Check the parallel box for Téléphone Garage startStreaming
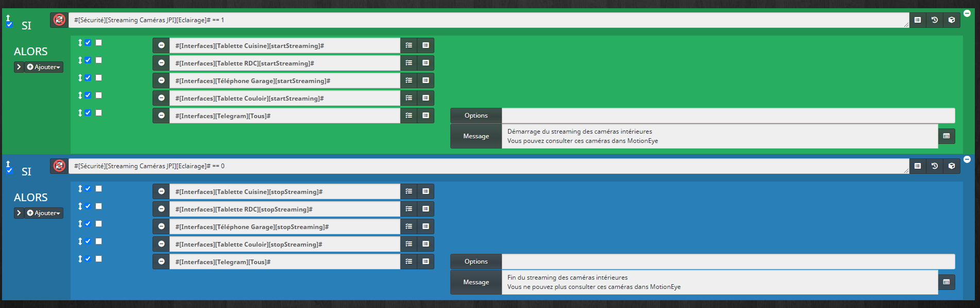Viewport: 980px width, 308px height. [98, 78]
